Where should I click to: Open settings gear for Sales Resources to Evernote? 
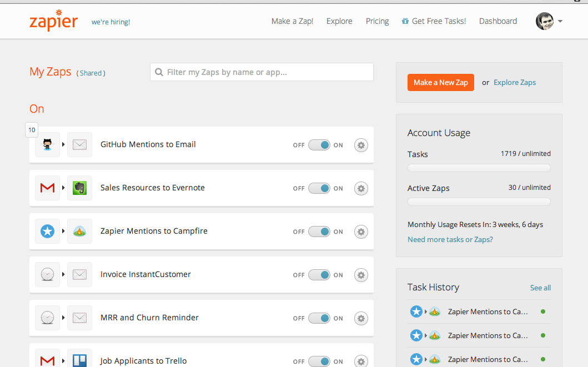pyautogui.click(x=361, y=188)
